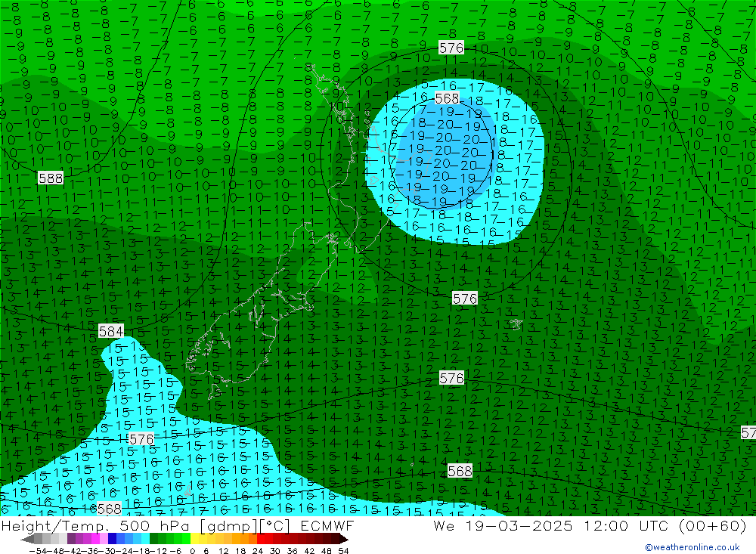
Task: Click the 576 label east of South Island
Action: (x=452, y=378)
